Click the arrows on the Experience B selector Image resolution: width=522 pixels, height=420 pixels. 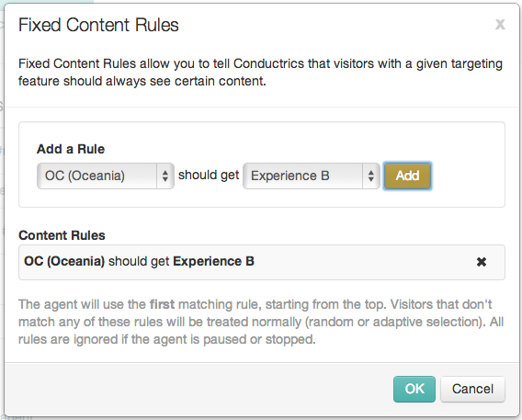tap(371, 176)
